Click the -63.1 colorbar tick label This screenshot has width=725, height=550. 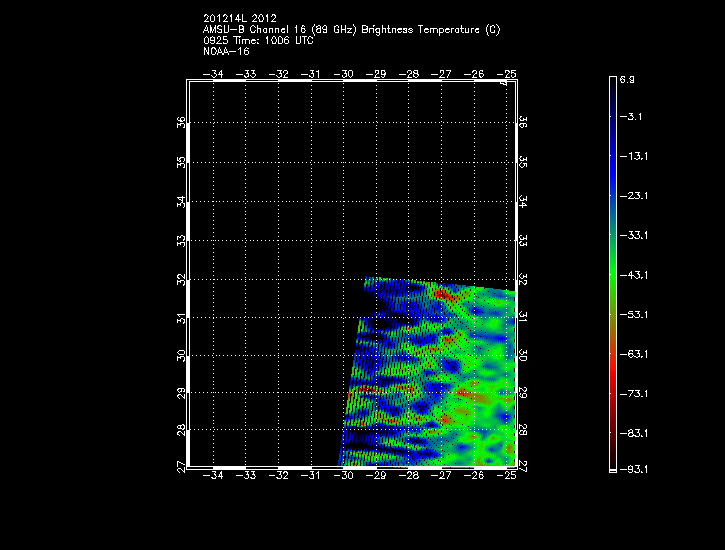[x=631, y=353]
